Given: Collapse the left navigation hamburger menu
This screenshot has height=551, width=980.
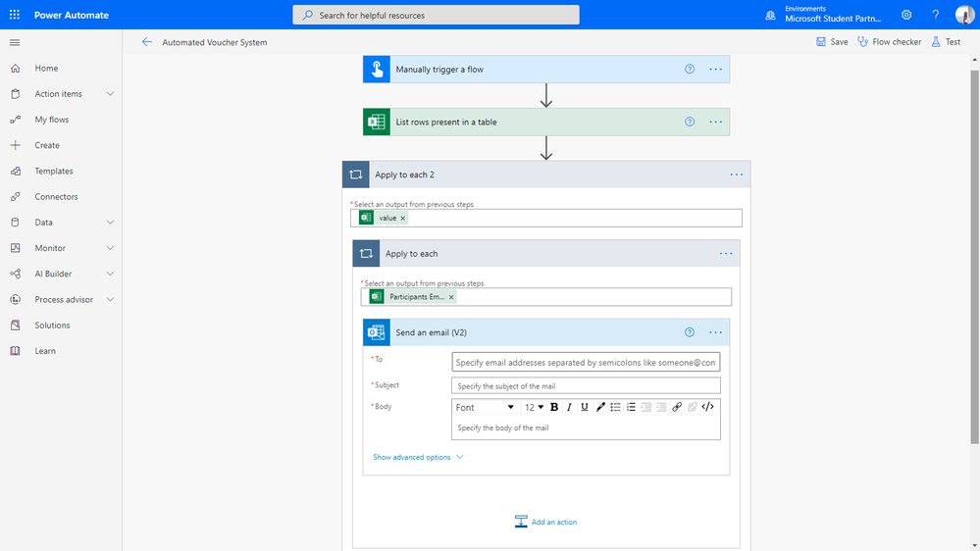Looking at the screenshot, I should (x=15, y=42).
